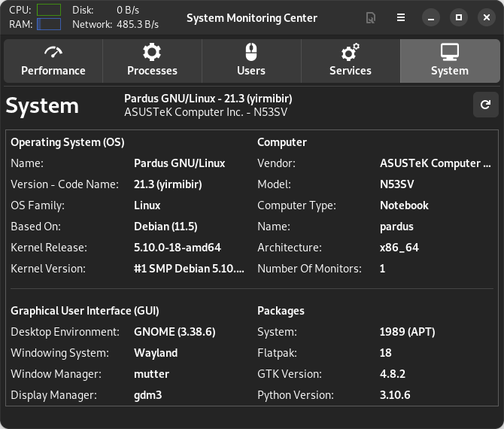Switch to the Processes tab
The height and width of the screenshot is (429, 504).
[x=152, y=61]
